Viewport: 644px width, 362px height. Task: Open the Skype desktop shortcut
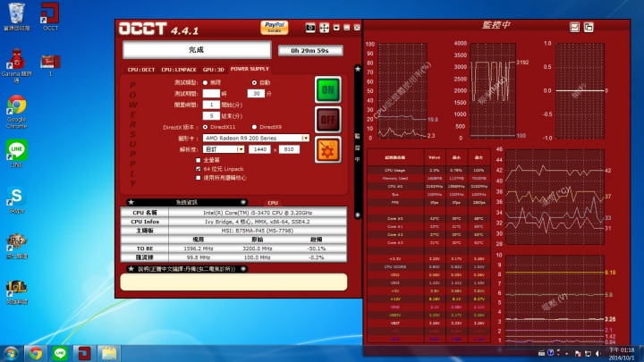[16, 200]
